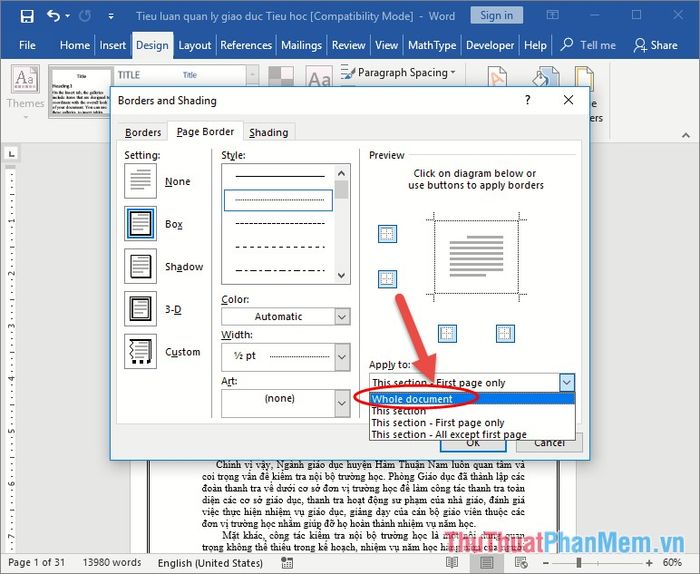Select the Custom border setting icon
700x574 pixels.
[x=141, y=351]
